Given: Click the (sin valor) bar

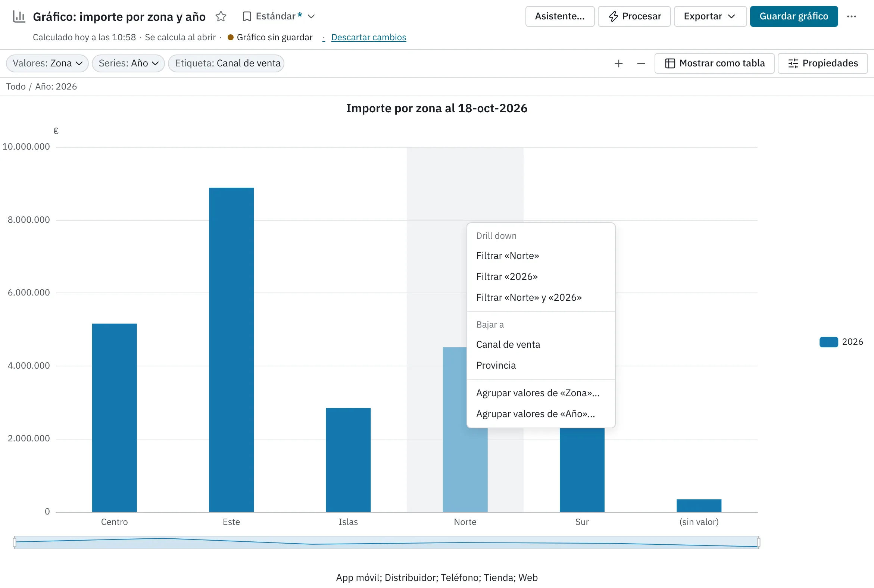Looking at the screenshot, I should (x=699, y=506).
